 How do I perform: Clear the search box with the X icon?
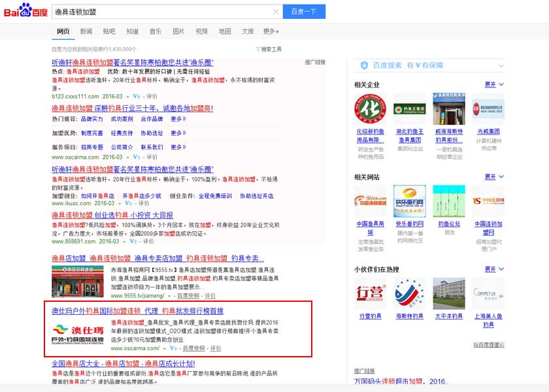276,12
